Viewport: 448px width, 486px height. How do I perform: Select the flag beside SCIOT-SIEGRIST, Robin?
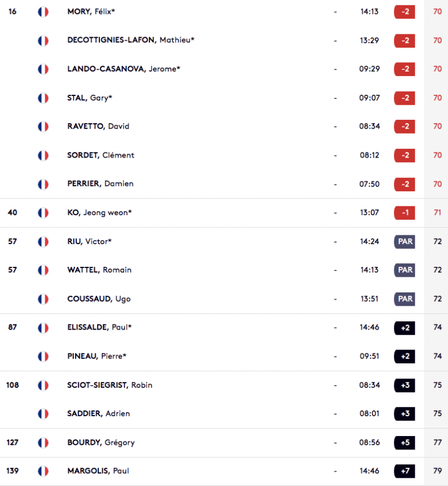pos(43,385)
